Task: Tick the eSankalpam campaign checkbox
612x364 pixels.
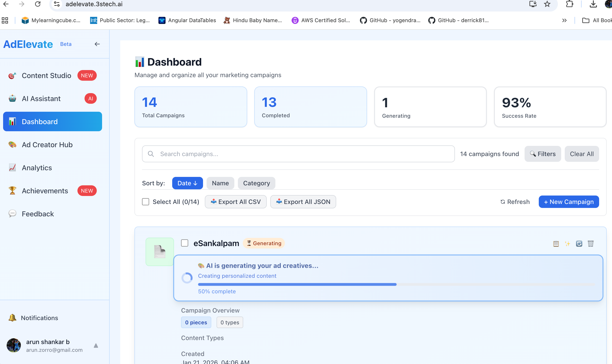Action: (185, 243)
